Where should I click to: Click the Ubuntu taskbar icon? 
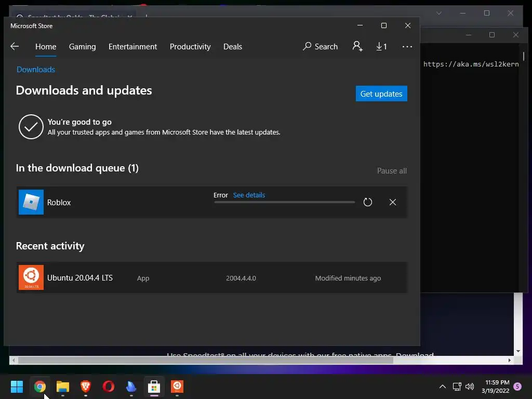[x=177, y=387]
